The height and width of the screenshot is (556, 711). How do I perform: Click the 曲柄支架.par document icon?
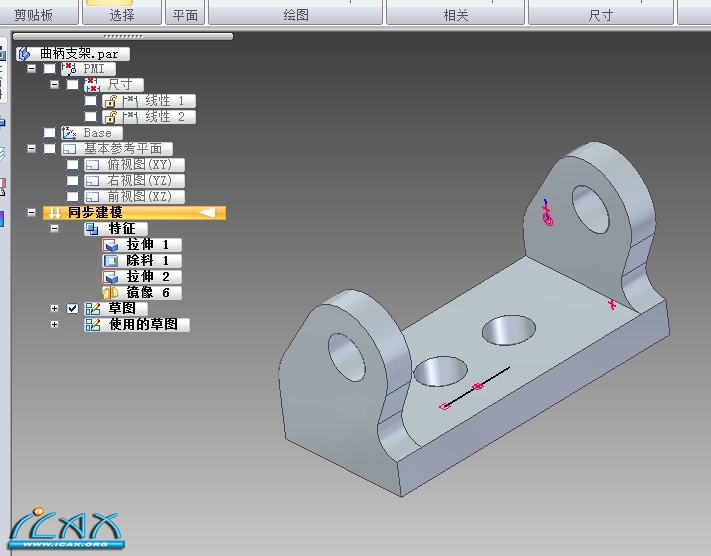(25, 53)
